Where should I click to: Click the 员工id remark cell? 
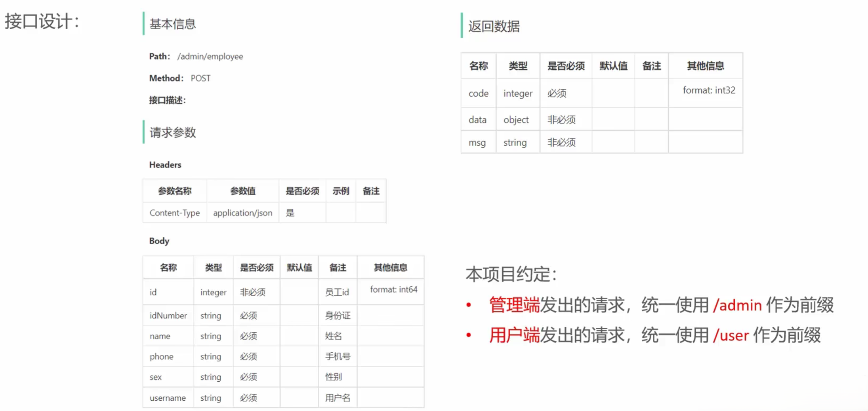[337, 292]
